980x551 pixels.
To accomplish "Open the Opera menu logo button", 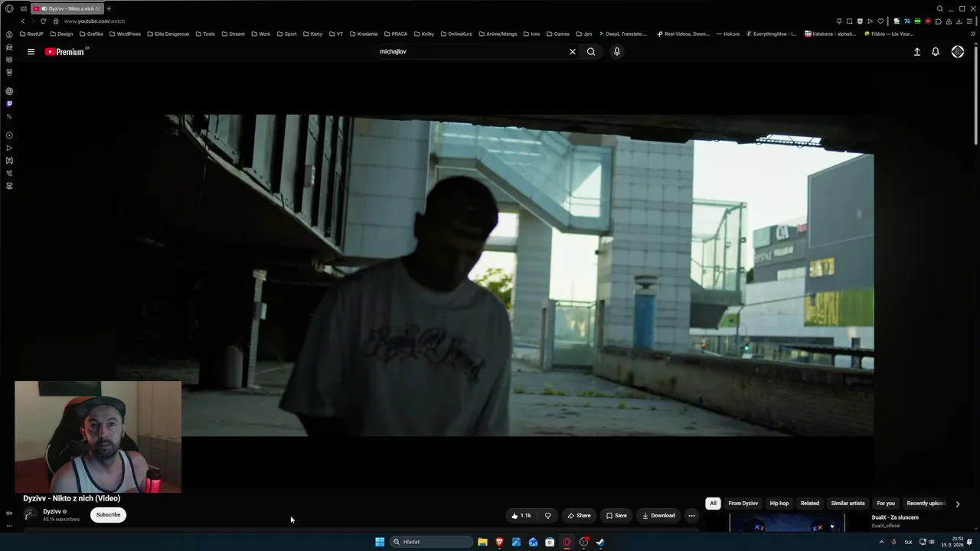I will [9, 8].
